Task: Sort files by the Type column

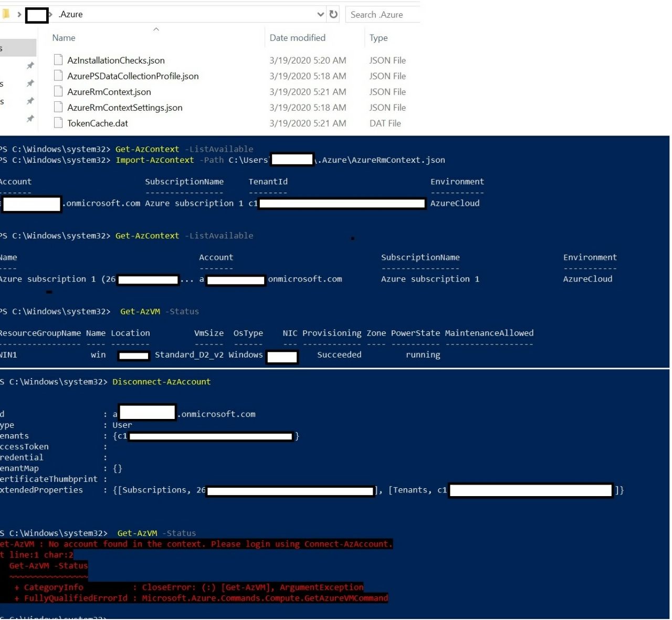Action: (379, 38)
